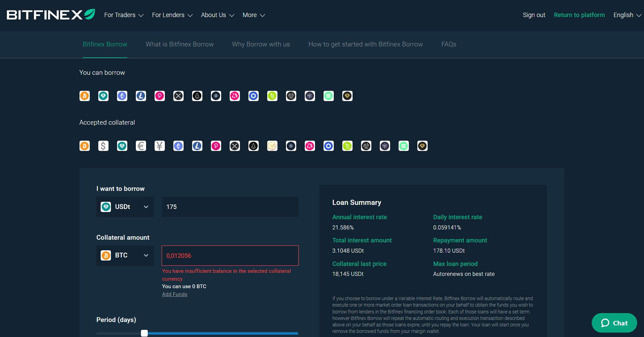Click the Tezos icon under You can borrow
The height and width of the screenshot is (337, 644).
coord(272,96)
